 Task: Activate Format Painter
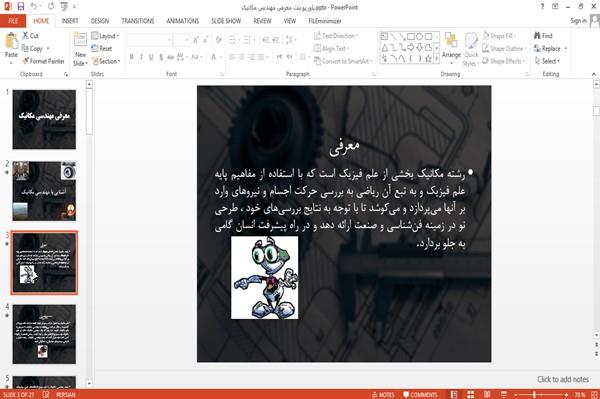(x=43, y=61)
